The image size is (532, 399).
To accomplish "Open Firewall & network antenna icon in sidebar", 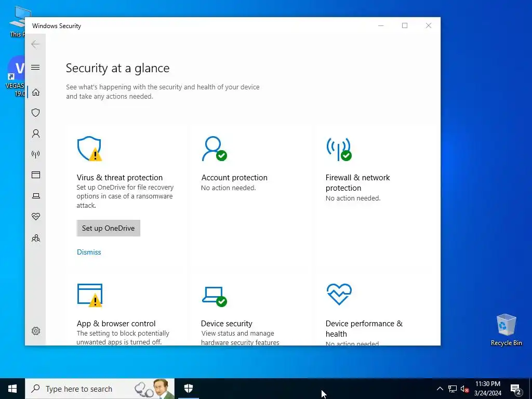I will point(36,154).
